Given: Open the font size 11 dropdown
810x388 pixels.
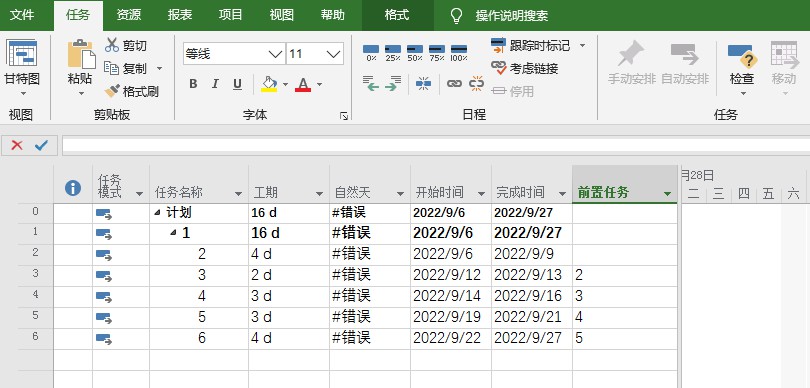Looking at the screenshot, I should click(x=334, y=54).
